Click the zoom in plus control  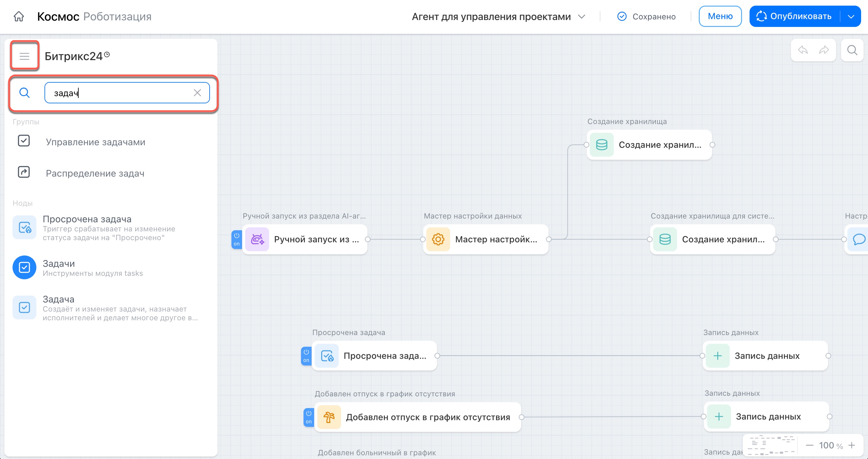coord(852,445)
